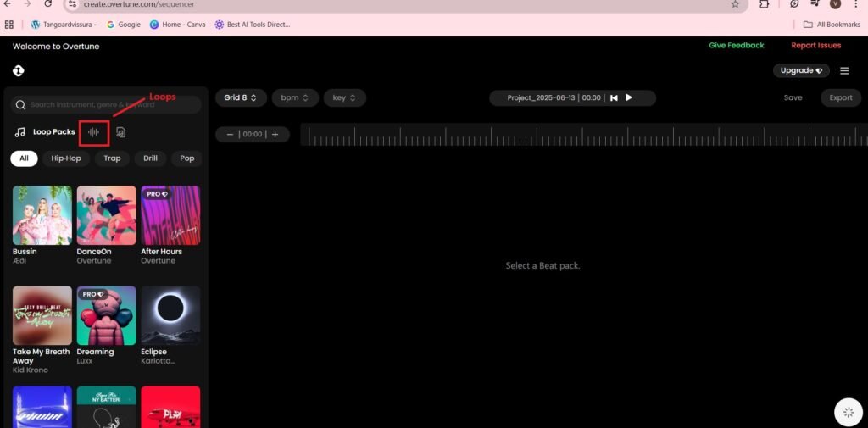Screen dimensions: 868x428
Task: Open the Chrome apps grid icon
Action: tap(8, 25)
